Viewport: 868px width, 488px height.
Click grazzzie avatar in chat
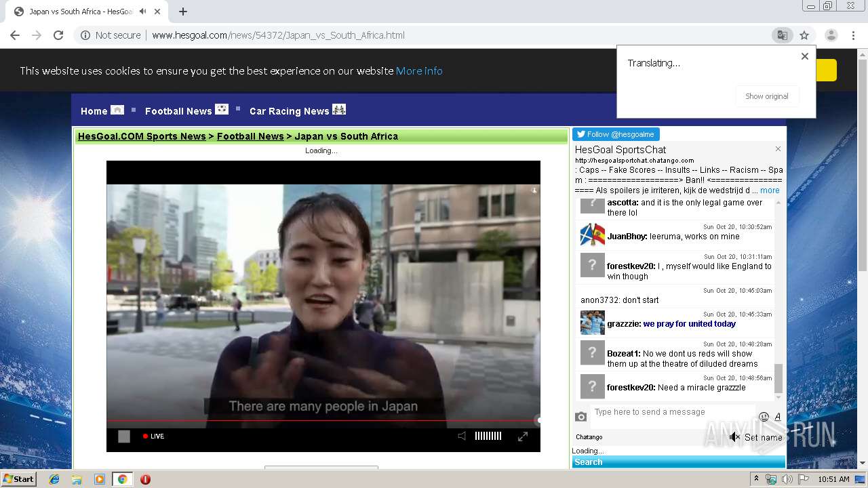pyautogui.click(x=592, y=322)
